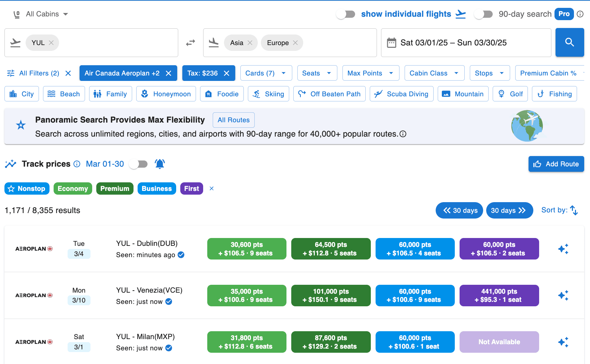Click sparkle icon on Dublin row
The image size is (590, 364).
pos(563,249)
